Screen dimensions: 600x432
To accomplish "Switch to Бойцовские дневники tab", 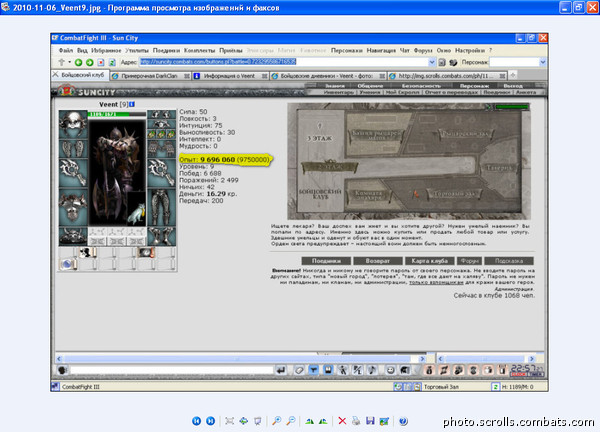I will [x=328, y=76].
